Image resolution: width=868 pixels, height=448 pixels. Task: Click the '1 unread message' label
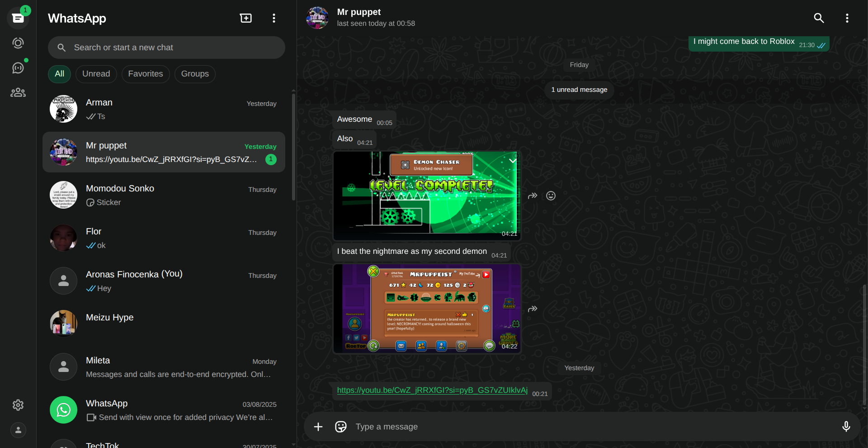coord(579,90)
